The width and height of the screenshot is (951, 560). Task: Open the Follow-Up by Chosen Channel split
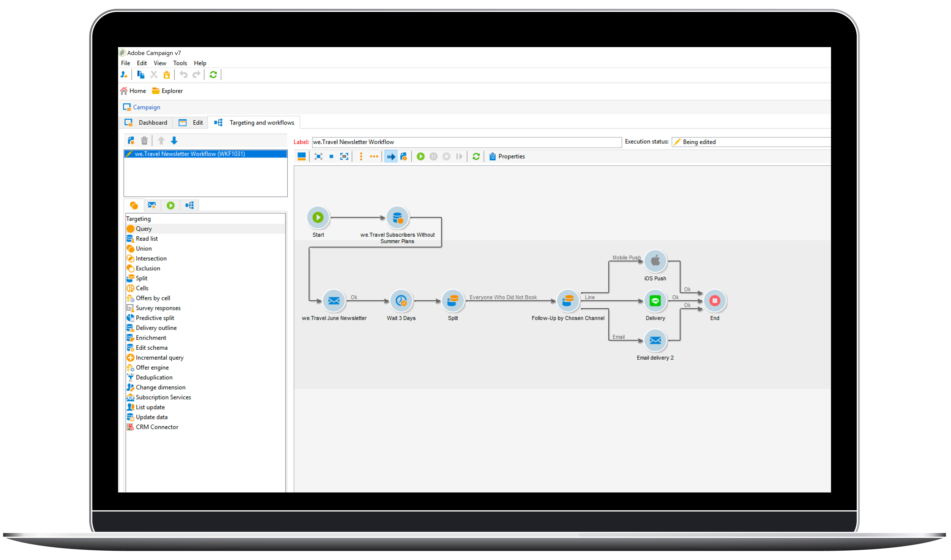tap(568, 301)
